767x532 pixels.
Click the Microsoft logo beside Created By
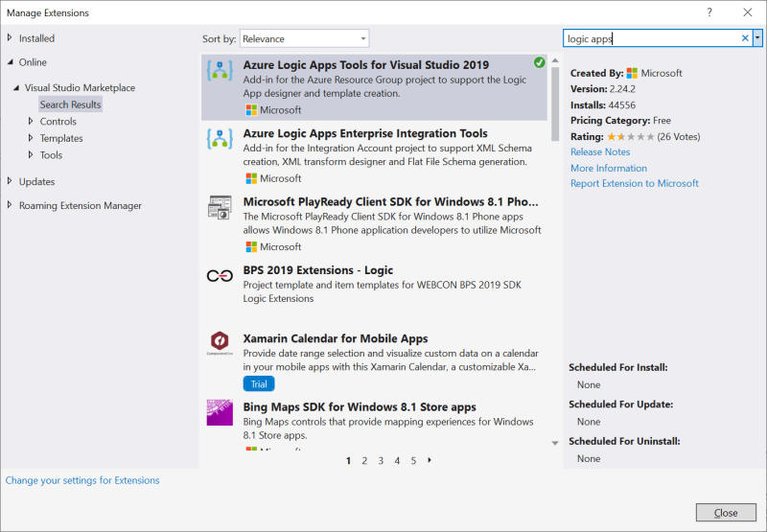click(632, 74)
